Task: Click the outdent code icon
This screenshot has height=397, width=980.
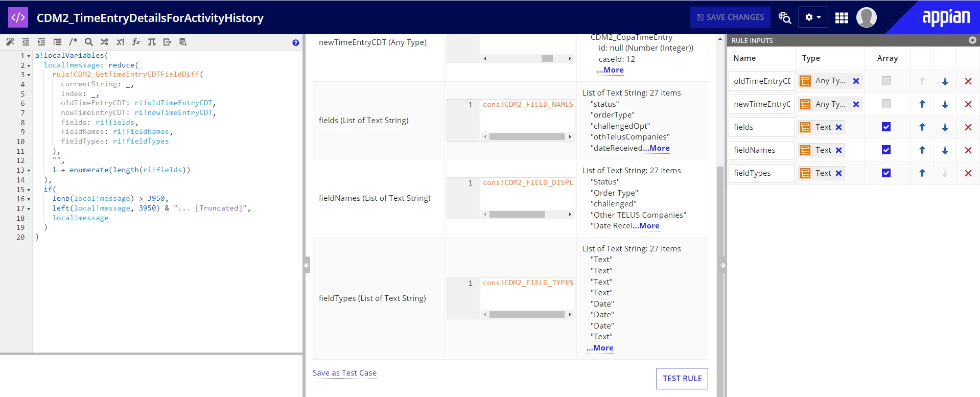Action: tap(26, 42)
